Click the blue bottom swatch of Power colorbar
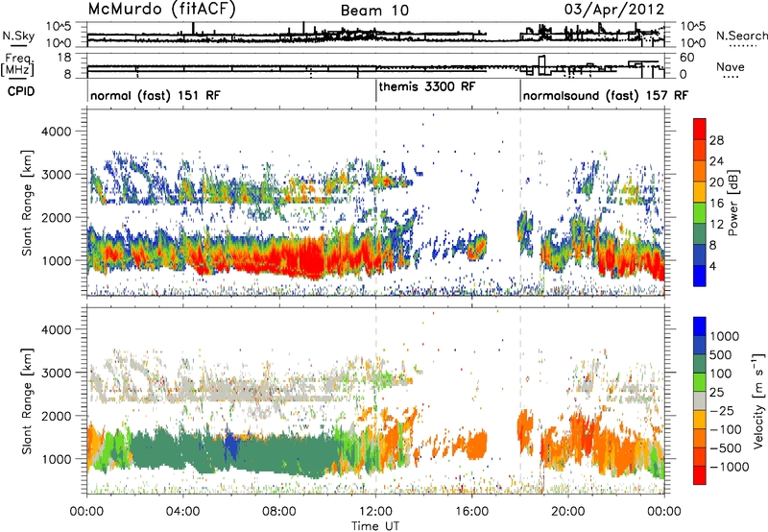 click(x=700, y=277)
